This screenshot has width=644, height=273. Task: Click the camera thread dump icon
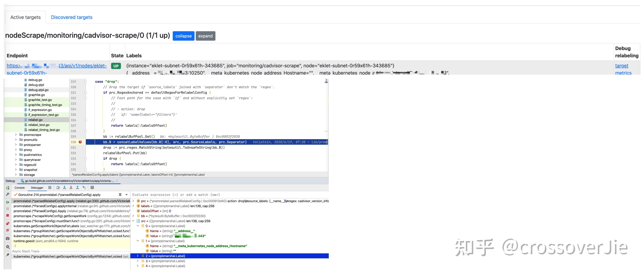click(8, 239)
